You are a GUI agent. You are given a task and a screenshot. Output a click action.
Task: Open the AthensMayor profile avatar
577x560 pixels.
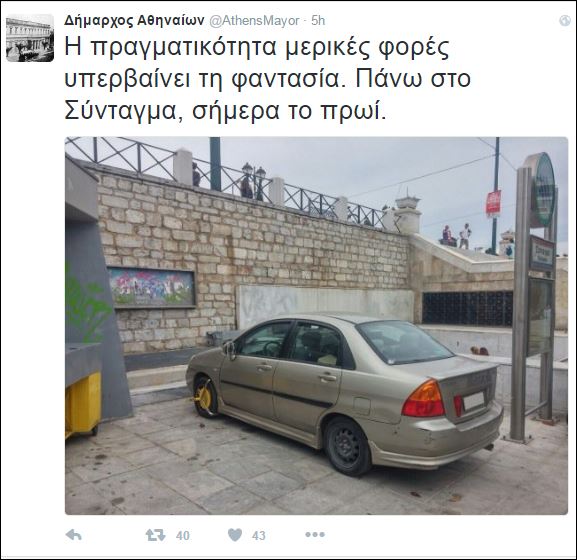(30, 38)
